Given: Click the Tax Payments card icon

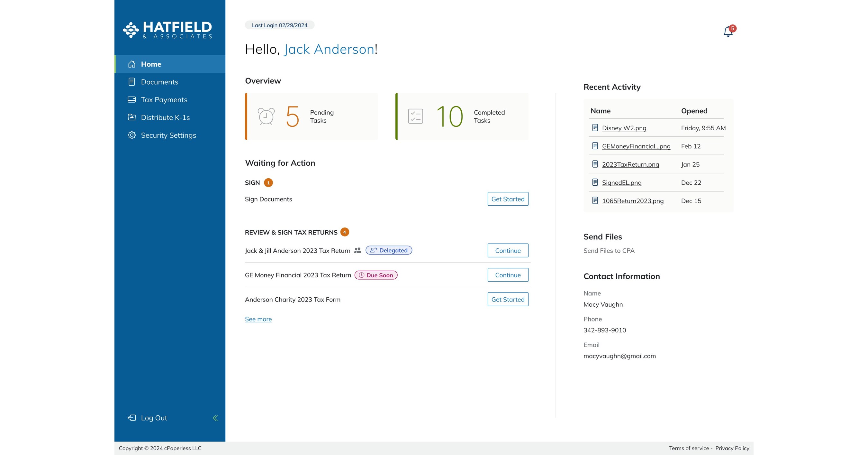Looking at the screenshot, I should pyautogui.click(x=132, y=99).
